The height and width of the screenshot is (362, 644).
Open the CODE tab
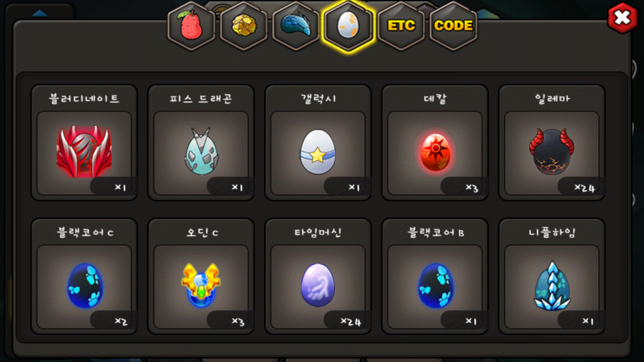click(453, 26)
